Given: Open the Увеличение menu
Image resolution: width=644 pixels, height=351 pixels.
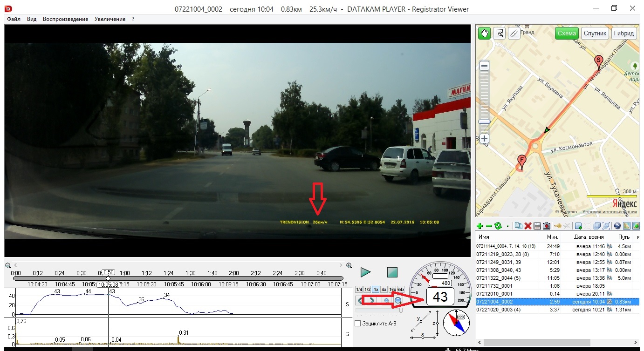Looking at the screenshot, I should coord(110,19).
